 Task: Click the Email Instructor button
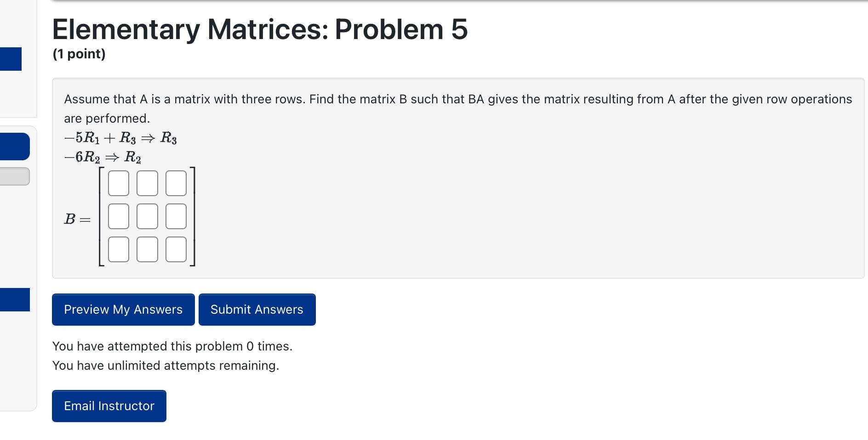coord(108,406)
